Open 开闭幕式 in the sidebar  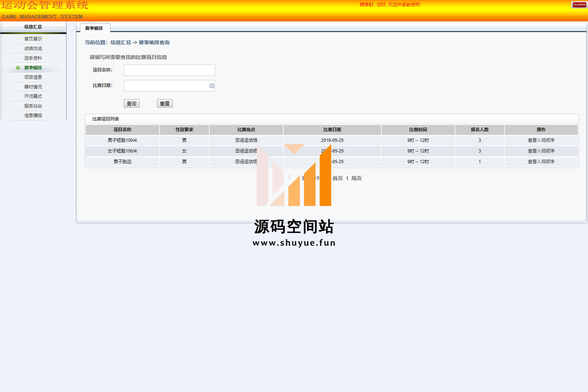click(33, 97)
